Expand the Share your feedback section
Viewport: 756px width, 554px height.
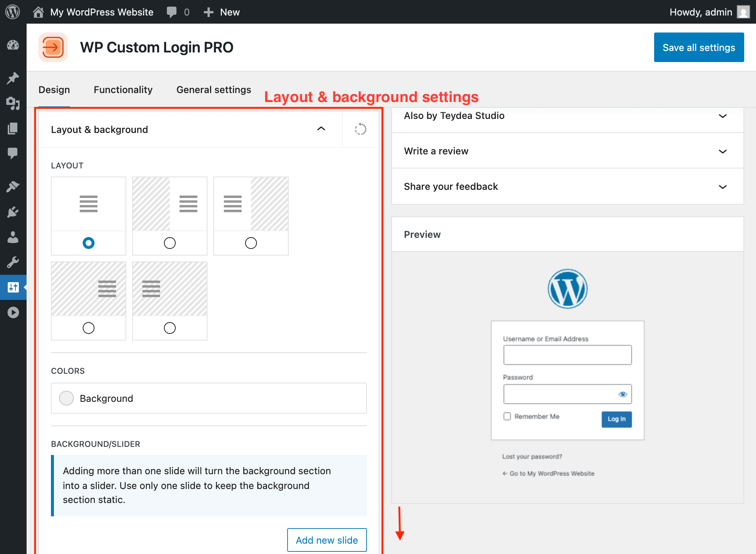pos(722,187)
